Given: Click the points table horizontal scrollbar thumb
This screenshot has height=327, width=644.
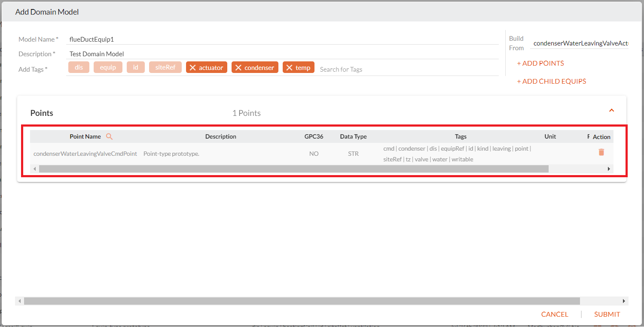Looking at the screenshot, I should pyautogui.click(x=294, y=169).
